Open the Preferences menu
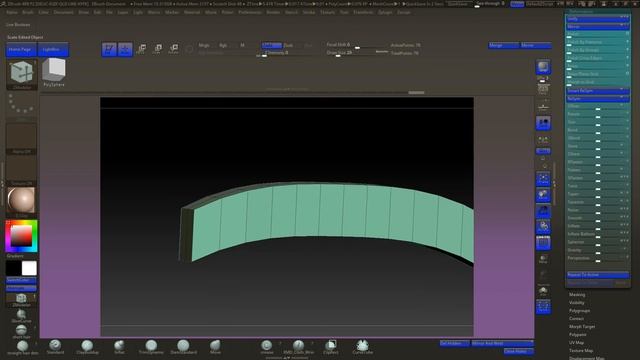640x360 pixels. tap(250, 12)
